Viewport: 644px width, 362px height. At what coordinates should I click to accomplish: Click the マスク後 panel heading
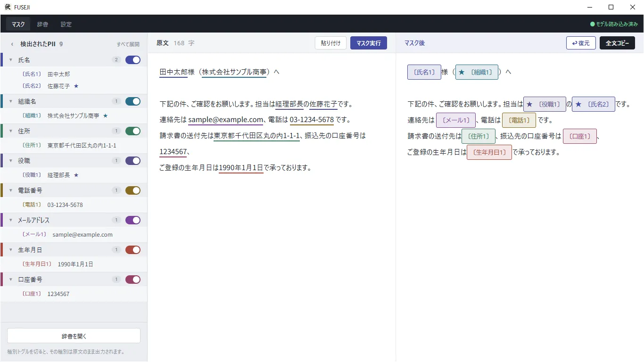click(x=414, y=43)
